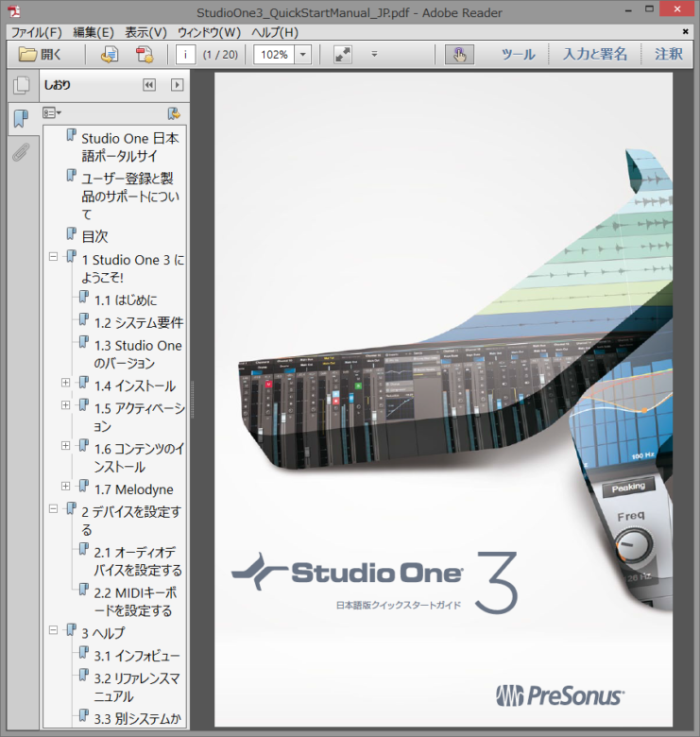Click the Studio One 3 cover page
The image size is (700, 737).
pyautogui.click(x=443, y=400)
